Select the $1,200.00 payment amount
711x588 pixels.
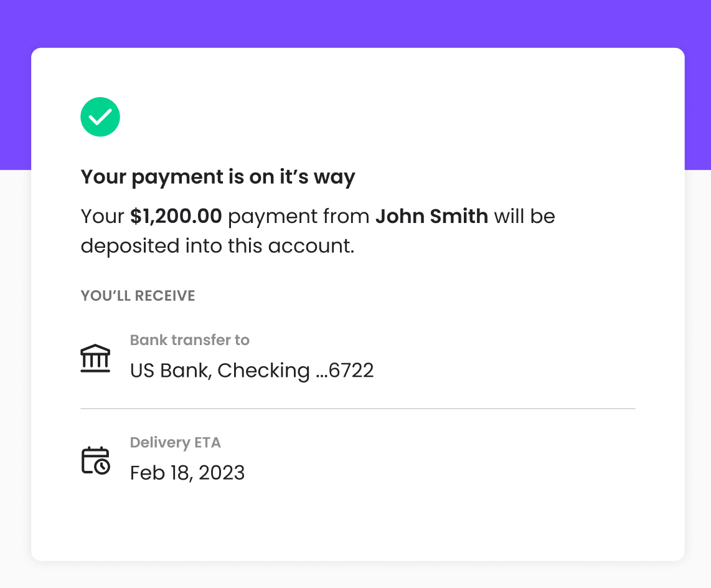click(176, 216)
